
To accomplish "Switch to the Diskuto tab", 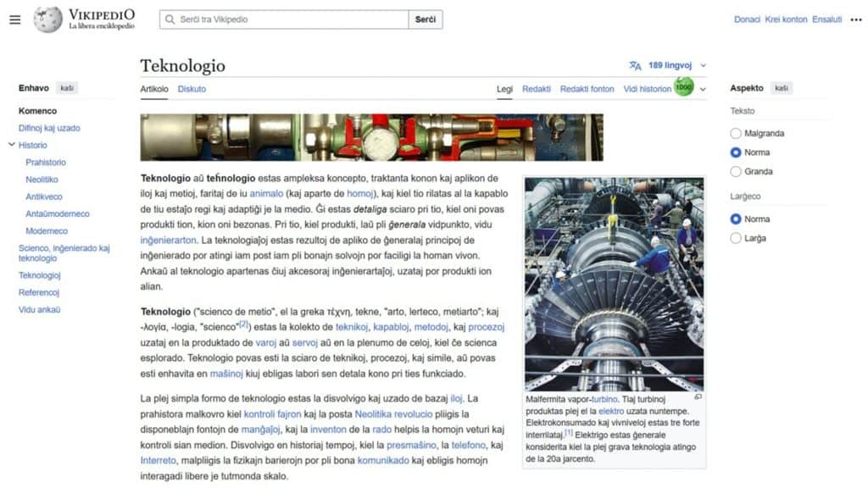I will tap(191, 88).
